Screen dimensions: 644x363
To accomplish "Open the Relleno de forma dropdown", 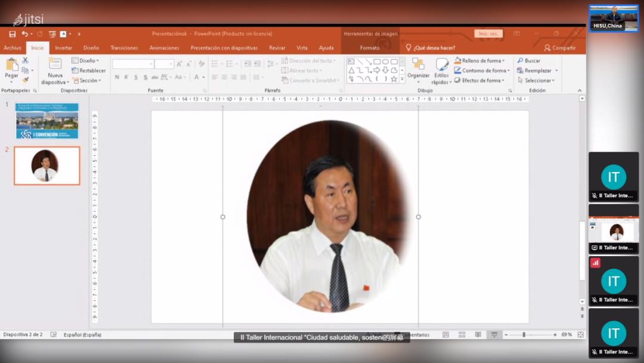I will click(x=479, y=61).
